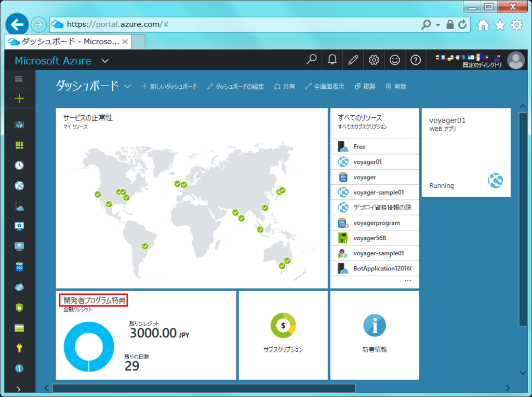Open the blue Virtual machines monitor sidebar icon
This screenshot has height=397, width=532.
[x=19, y=226]
